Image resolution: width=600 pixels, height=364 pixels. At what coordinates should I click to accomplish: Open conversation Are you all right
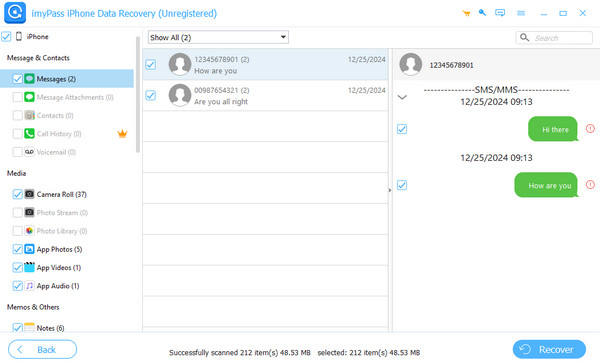click(x=266, y=95)
